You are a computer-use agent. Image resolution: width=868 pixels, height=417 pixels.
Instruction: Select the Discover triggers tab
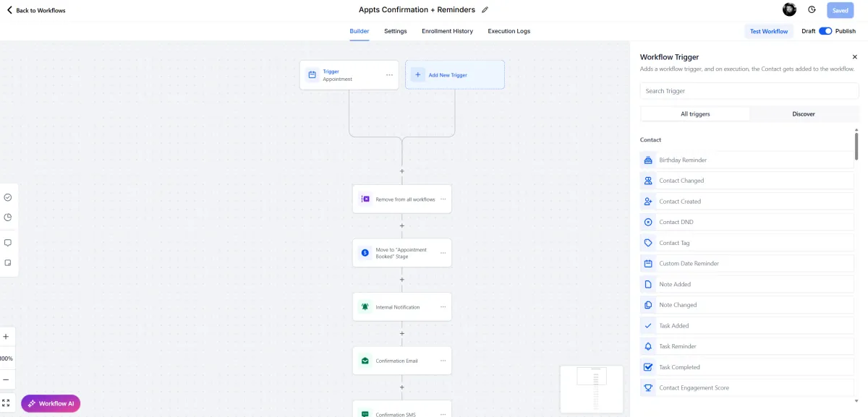click(x=803, y=114)
